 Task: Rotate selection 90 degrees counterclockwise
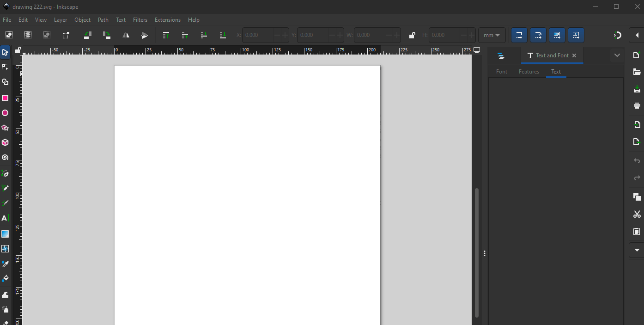(x=87, y=35)
